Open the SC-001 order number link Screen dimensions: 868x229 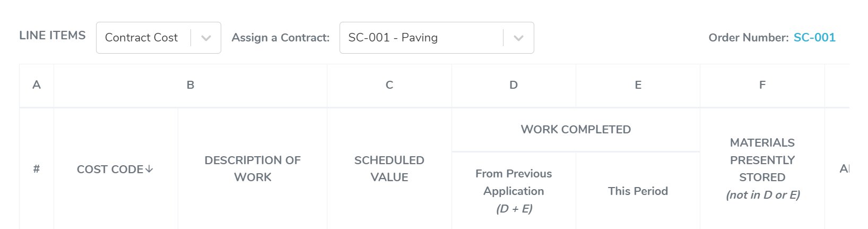(814, 38)
